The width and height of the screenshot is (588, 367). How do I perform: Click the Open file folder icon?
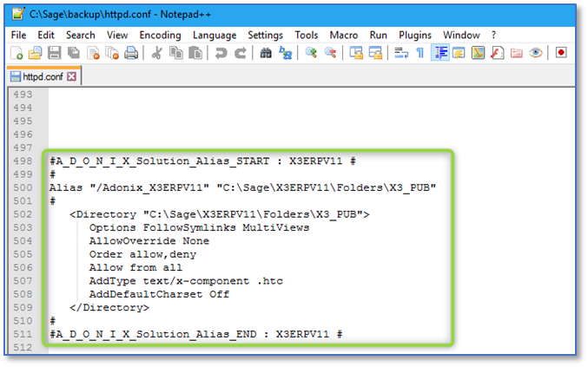(x=36, y=53)
